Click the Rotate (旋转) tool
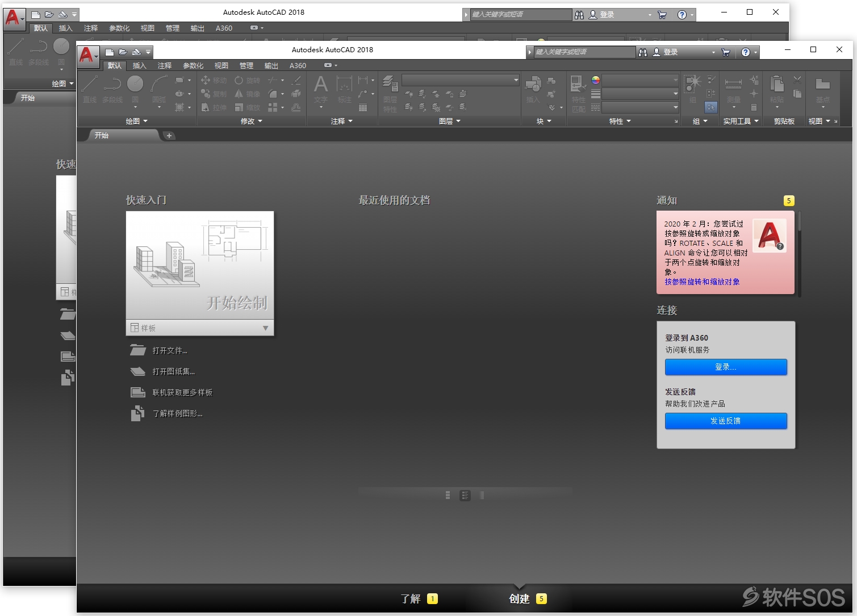Viewport: 857px width, 616px height. pos(247,81)
